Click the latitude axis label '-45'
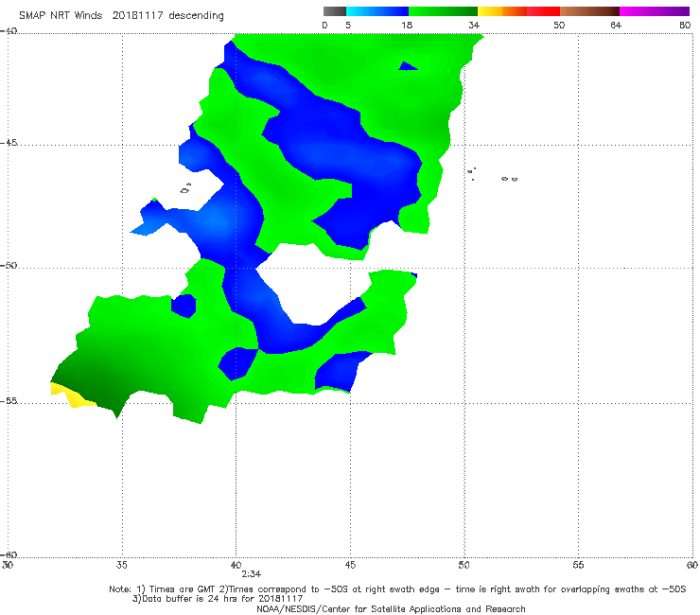700x615 pixels. tap(9, 143)
